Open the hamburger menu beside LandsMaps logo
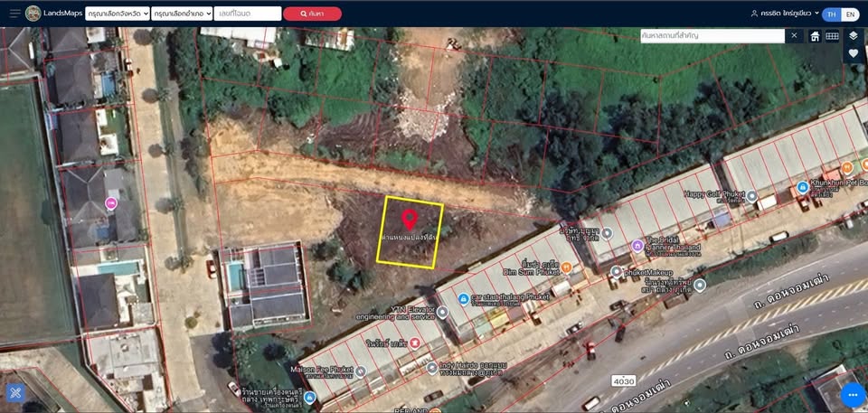 pyautogui.click(x=15, y=14)
